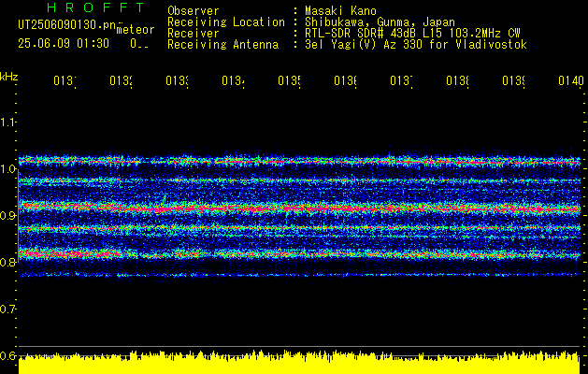Click the yellow signal level graph
The width and height of the screenshot is (588, 374).
(299, 363)
